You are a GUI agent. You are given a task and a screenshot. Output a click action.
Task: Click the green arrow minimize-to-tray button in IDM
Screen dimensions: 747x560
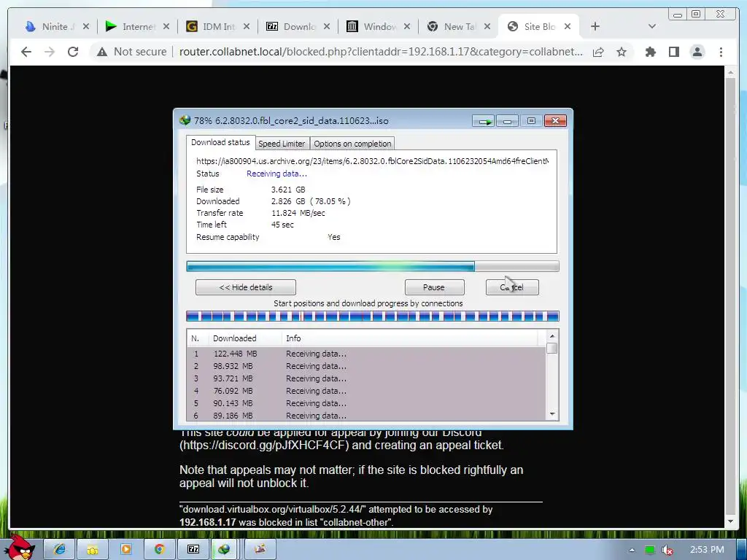484,122
